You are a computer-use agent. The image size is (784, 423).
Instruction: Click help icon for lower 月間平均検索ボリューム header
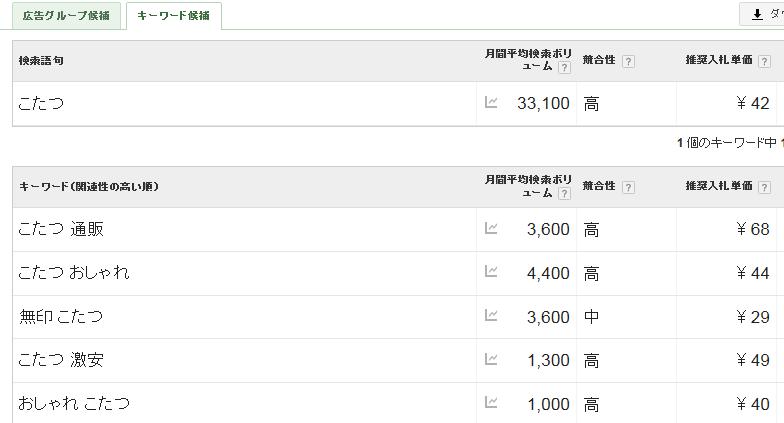coord(564,194)
